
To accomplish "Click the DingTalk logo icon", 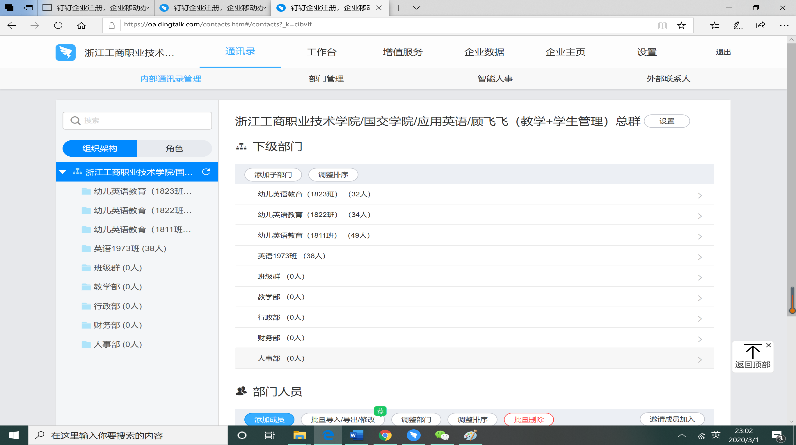I will pos(65,52).
